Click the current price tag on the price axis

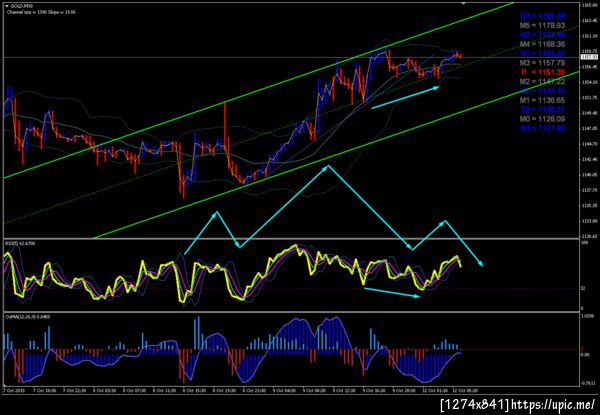point(587,57)
